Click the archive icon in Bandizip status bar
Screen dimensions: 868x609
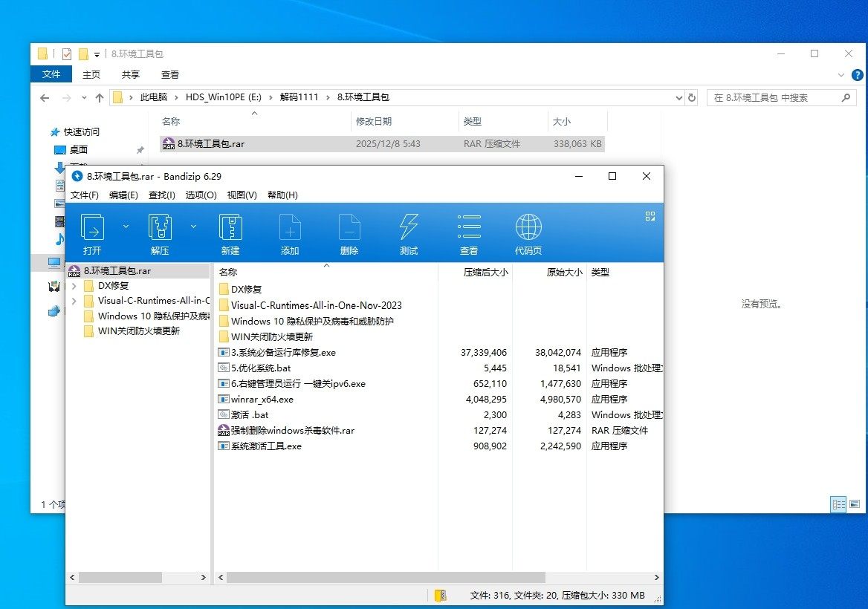pos(440,595)
